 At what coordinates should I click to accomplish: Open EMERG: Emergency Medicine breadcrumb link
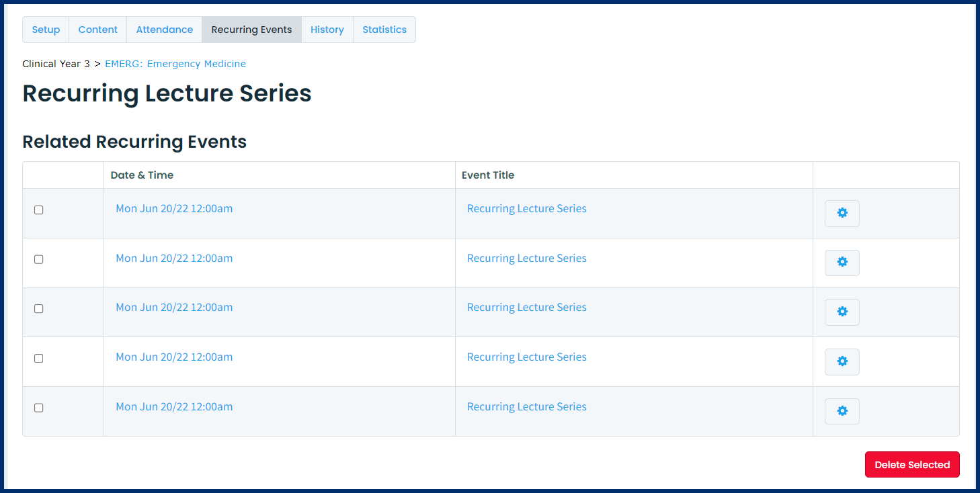[175, 64]
